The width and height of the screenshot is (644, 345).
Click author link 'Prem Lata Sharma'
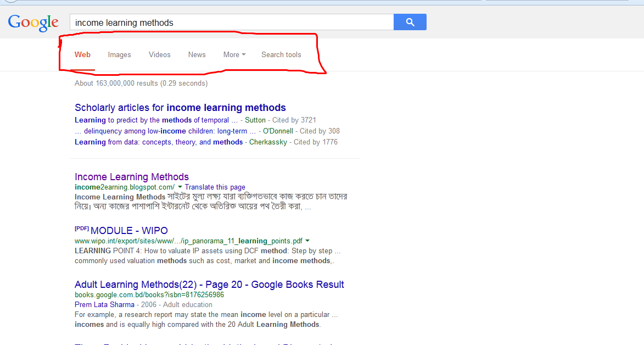tap(104, 305)
